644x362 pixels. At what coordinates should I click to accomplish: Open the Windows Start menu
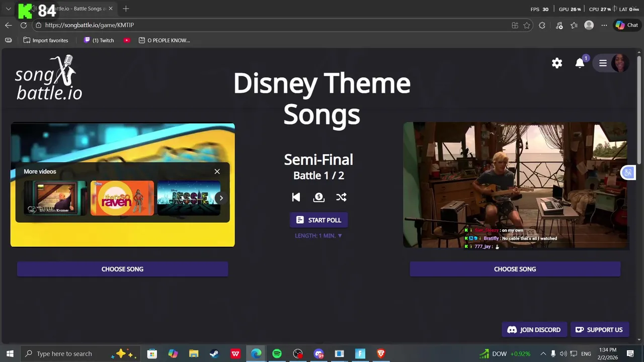point(10,353)
